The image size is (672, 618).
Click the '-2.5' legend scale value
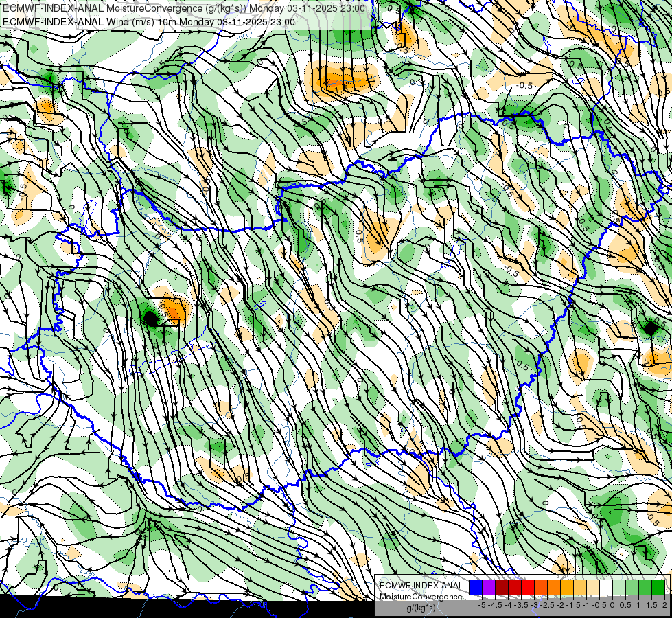[548, 605]
